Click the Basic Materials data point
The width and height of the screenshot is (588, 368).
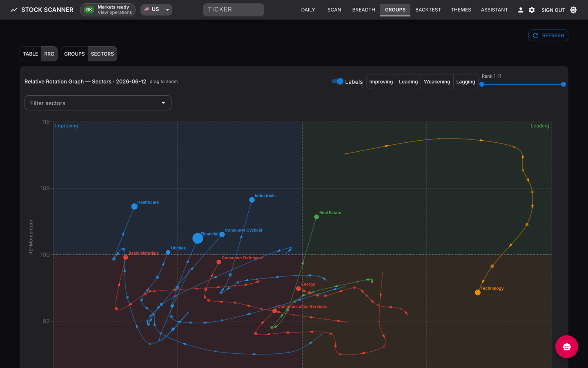coord(126,257)
